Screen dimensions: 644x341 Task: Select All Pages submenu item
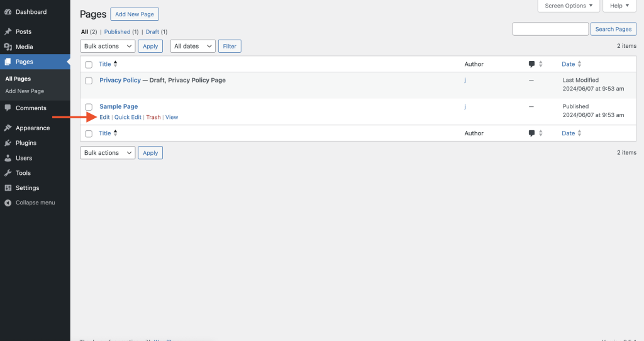pyautogui.click(x=18, y=79)
